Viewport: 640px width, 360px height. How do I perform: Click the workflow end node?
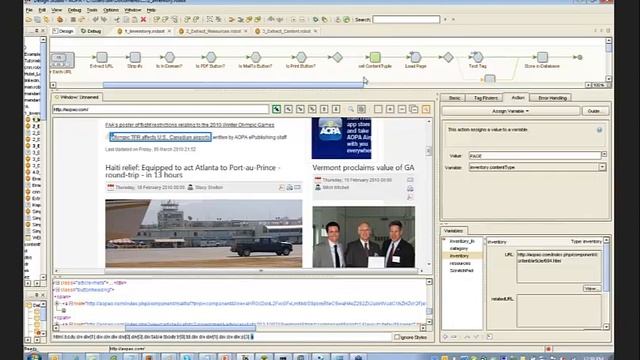[x=580, y=58]
